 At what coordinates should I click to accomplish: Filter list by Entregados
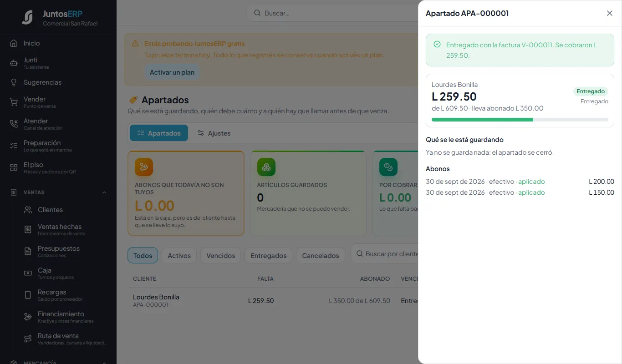click(x=268, y=255)
